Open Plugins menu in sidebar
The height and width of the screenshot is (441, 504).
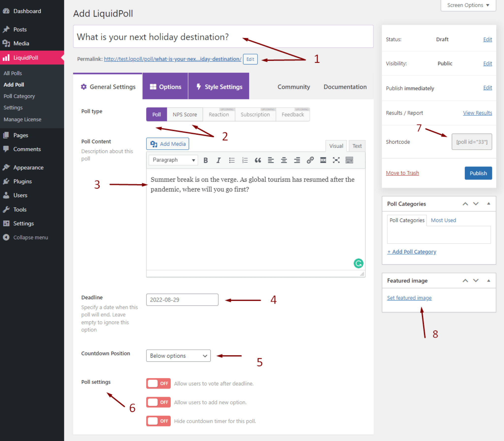[32, 181]
